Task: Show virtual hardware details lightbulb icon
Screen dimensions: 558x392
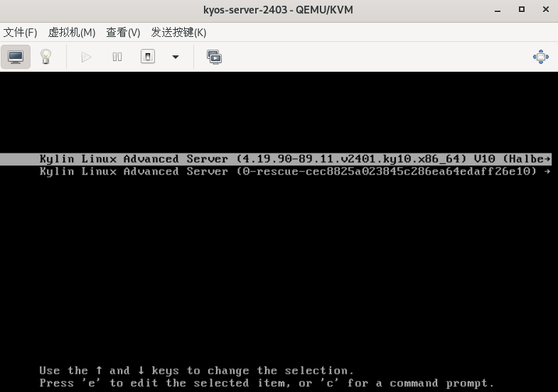Action: point(45,57)
